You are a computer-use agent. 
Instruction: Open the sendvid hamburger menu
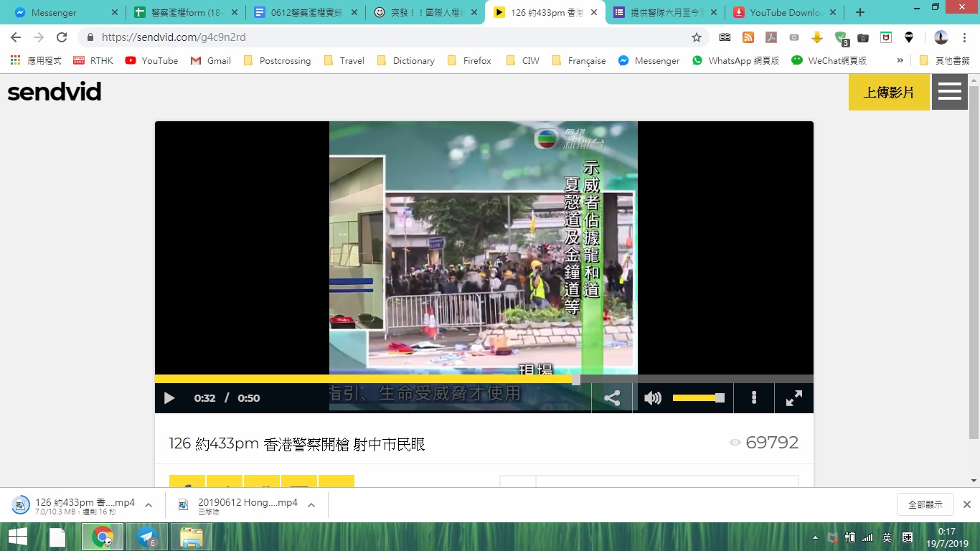click(x=949, y=93)
